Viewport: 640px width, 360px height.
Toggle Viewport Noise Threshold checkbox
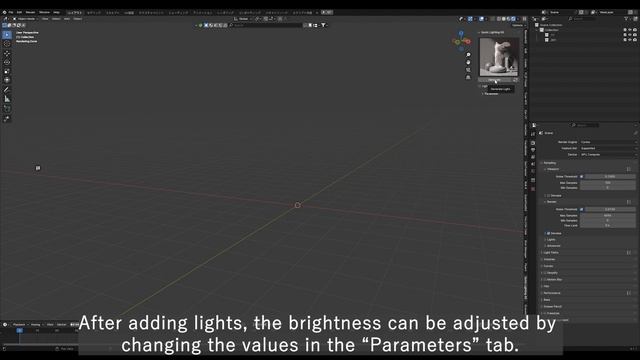point(582,176)
